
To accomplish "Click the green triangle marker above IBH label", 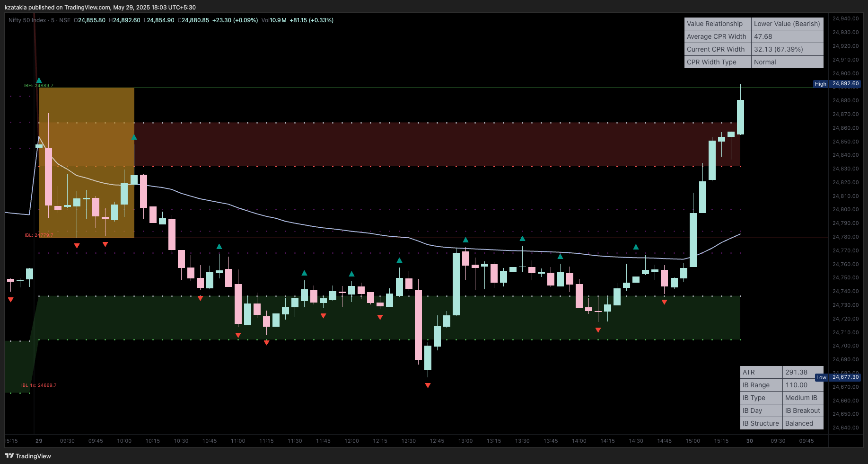I will point(39,80).
